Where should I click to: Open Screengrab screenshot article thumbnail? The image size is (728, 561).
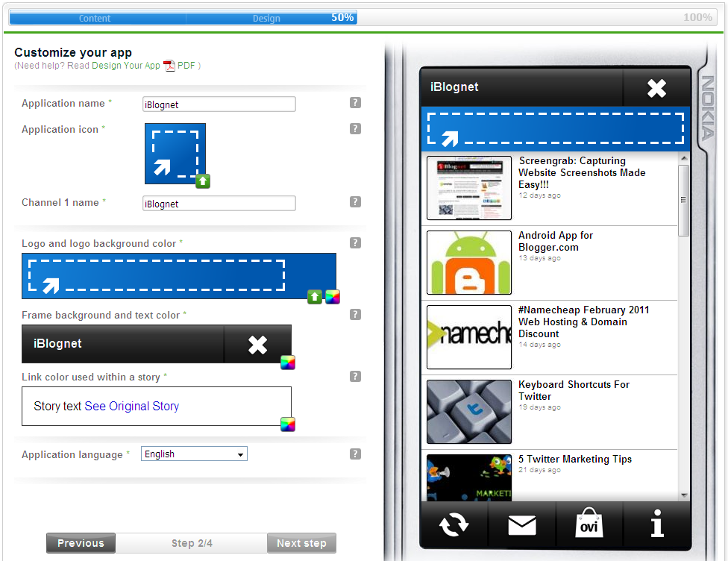[469, 187]
